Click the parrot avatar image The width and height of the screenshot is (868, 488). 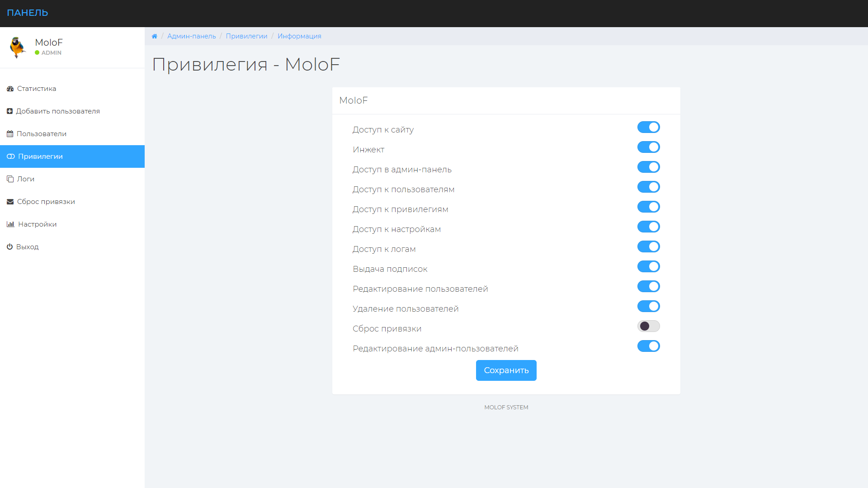(x=17, y=47)
